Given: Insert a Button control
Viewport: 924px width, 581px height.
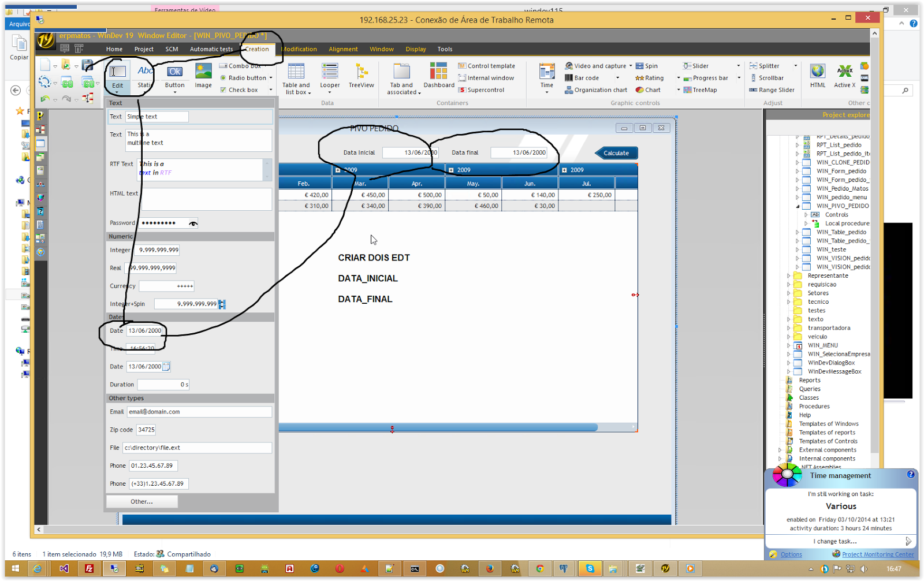Looking at the screenshot, I should click(174, 77).
